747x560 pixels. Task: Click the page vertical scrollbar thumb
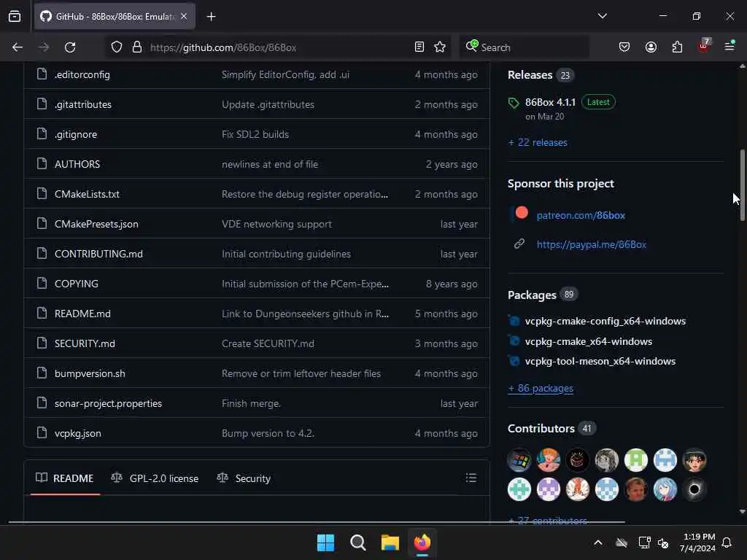(x=742, y=184)
